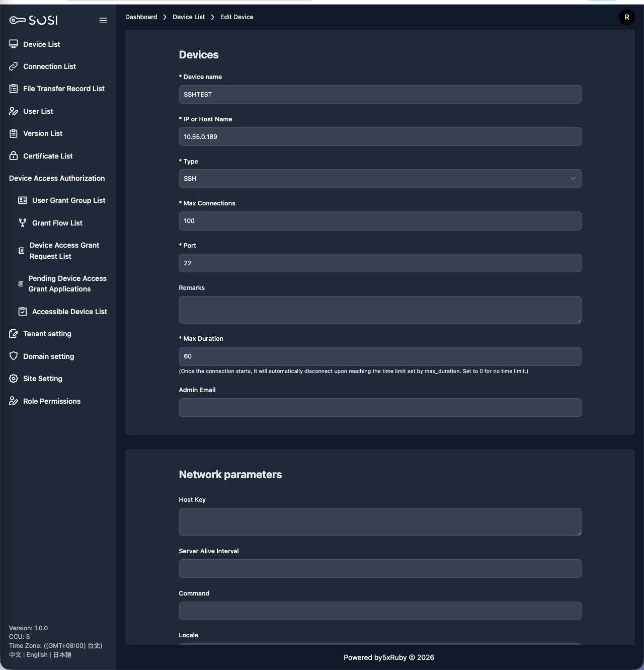Go to User List page
This screenshot has height=670, width=644.
click(38, 111)
